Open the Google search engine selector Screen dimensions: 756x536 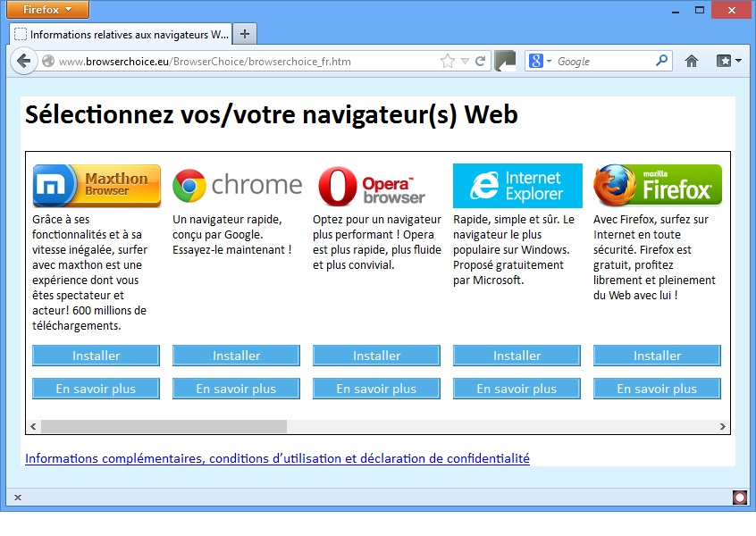click(x=540, y=62)
